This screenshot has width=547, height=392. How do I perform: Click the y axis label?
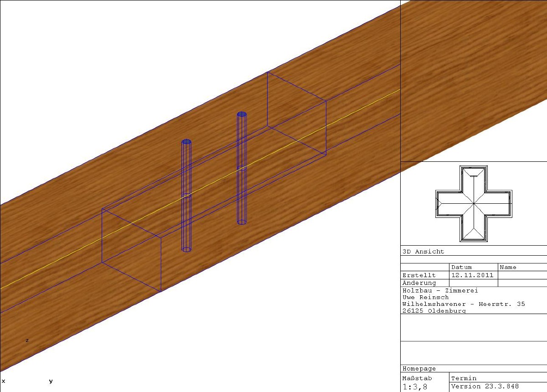click(x=51, y=381)
